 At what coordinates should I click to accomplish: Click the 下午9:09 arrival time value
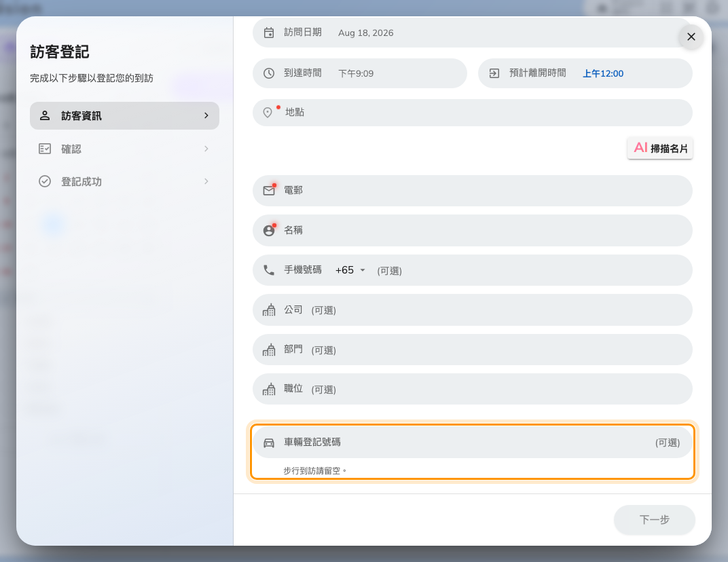click(356, 73)
